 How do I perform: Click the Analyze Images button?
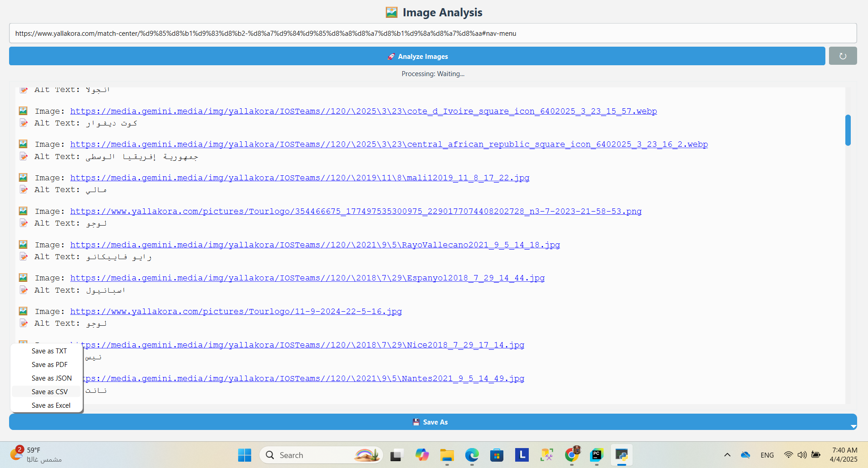pyautogui.click(x=417, y=56)
